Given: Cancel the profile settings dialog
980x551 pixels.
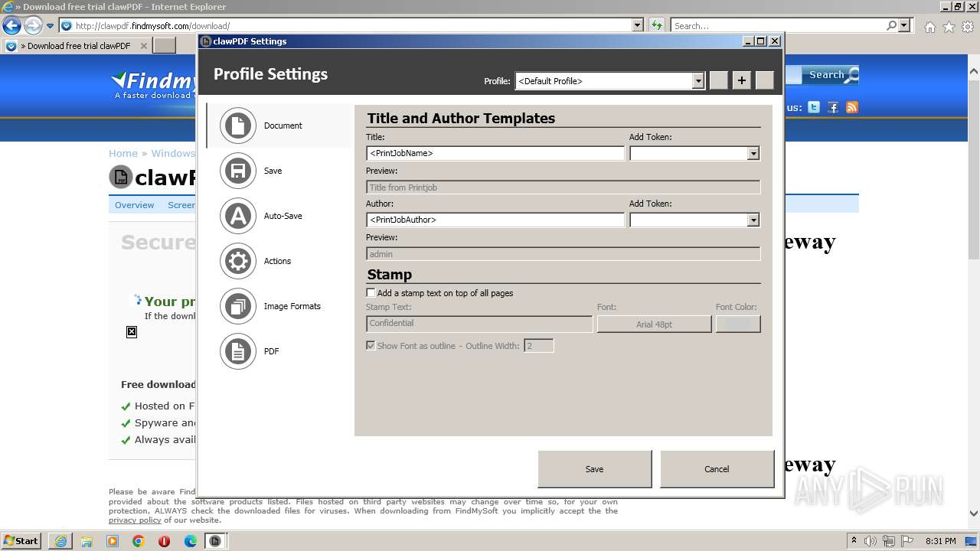Looking at the screenshot, I should click(x=717, y=469).
